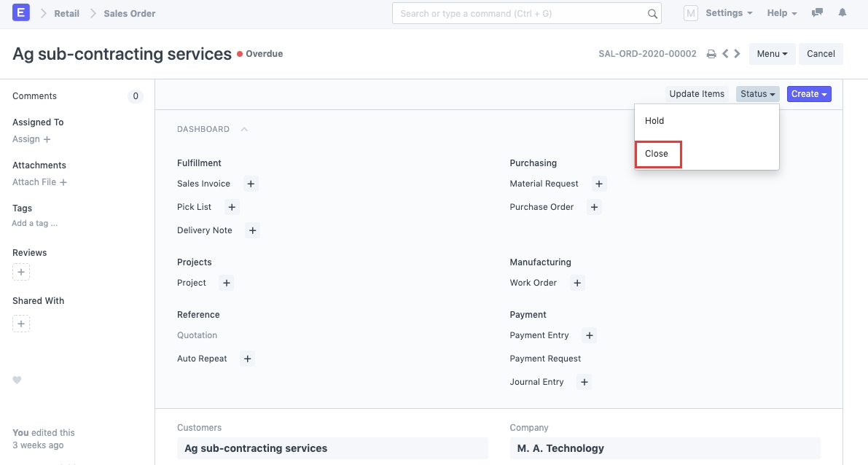Open the chat messages icon
Image resolution: width=868 pixels, height=465 pixels.
pyautogui.click(x=817, y=13)
